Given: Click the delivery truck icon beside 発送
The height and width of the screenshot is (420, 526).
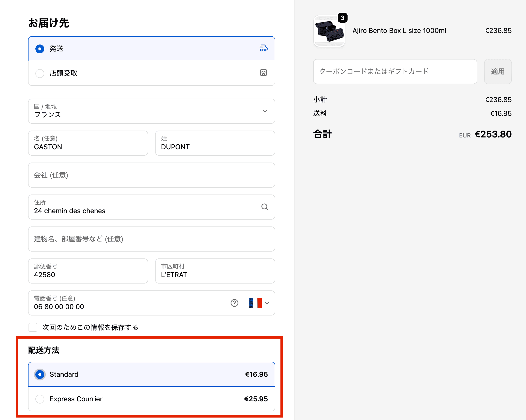Looking at the screenshot, I should tap(263, 48).
